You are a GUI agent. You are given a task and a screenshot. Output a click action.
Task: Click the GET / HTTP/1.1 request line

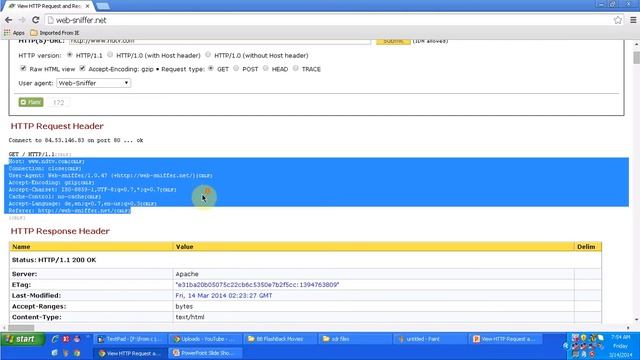tap(40, 154)
